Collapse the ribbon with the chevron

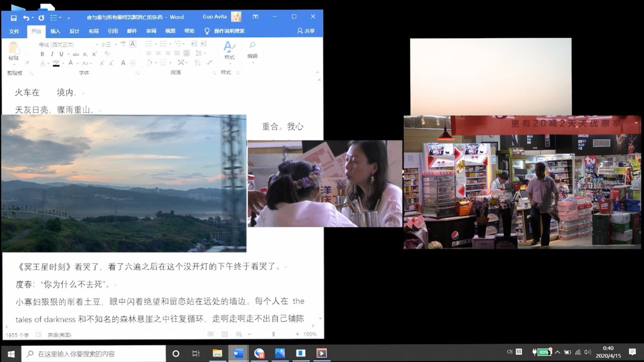[317, 73]
